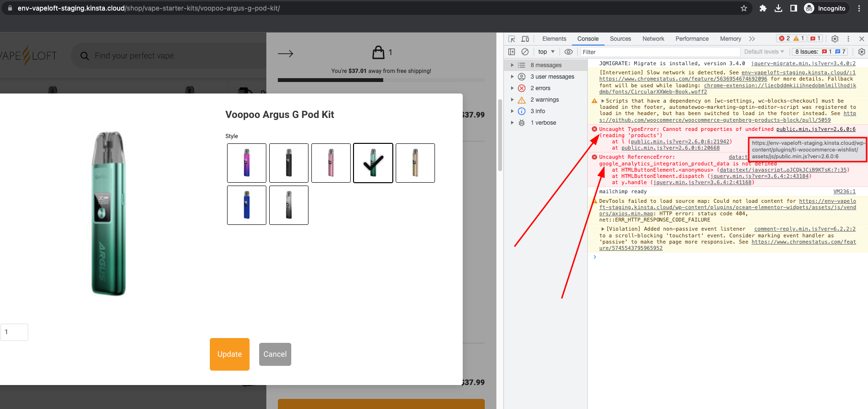This screenshot has height=409, width=868.
Task: Open the 8 Issues button
Action: pyautogui.click(x=821, y=52)
